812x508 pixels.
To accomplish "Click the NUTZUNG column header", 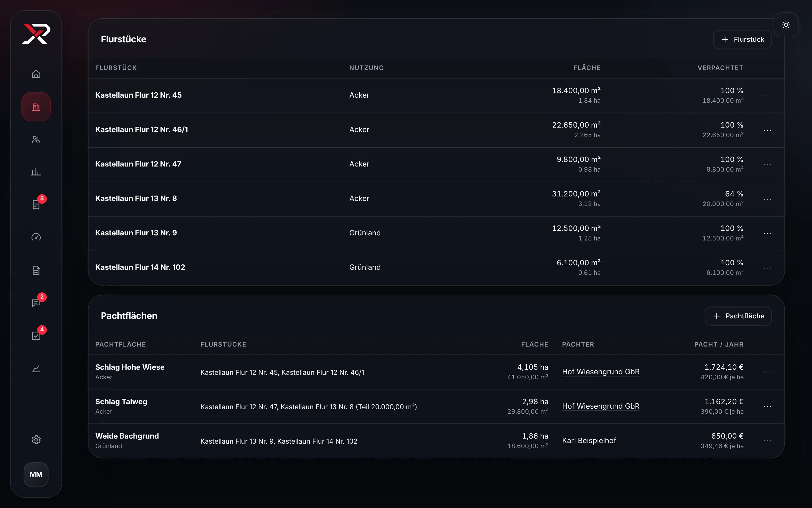I will point(367,68).
